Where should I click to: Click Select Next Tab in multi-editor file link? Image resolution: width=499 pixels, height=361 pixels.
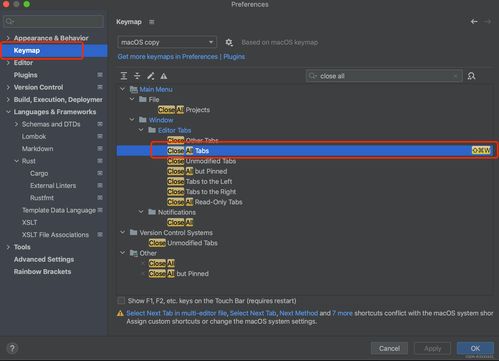(177, 313)
